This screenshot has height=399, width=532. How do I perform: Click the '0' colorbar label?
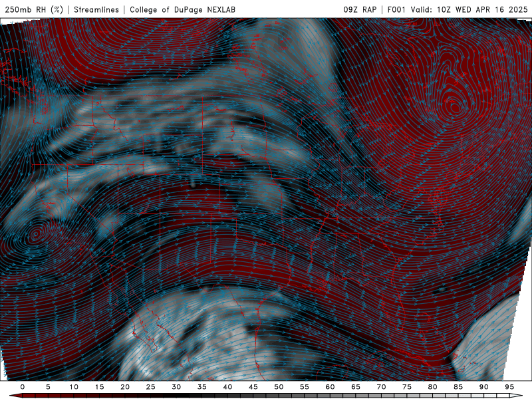click(23, 387)
